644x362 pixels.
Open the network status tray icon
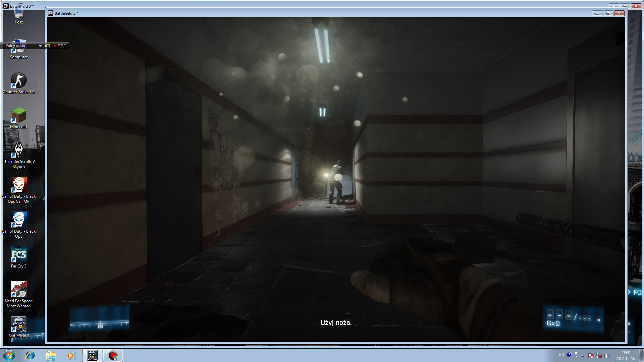[x=599, y=356]
